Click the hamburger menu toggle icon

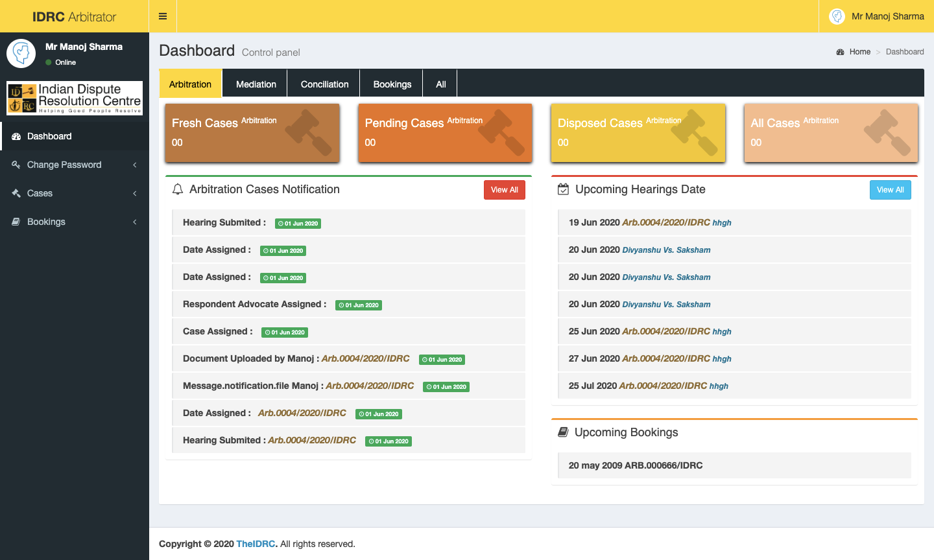click(x=163, y=16)
